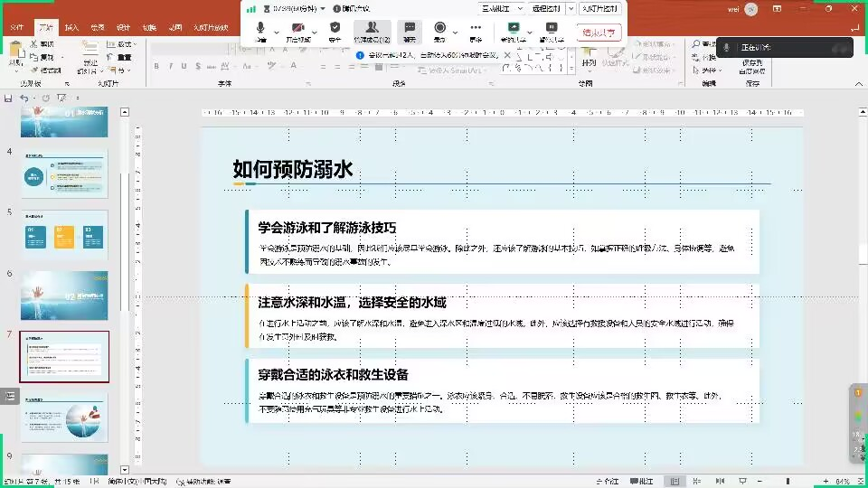868x488 pixels.
Task: Open the File menu tab
Action: [x=16, y=28]
